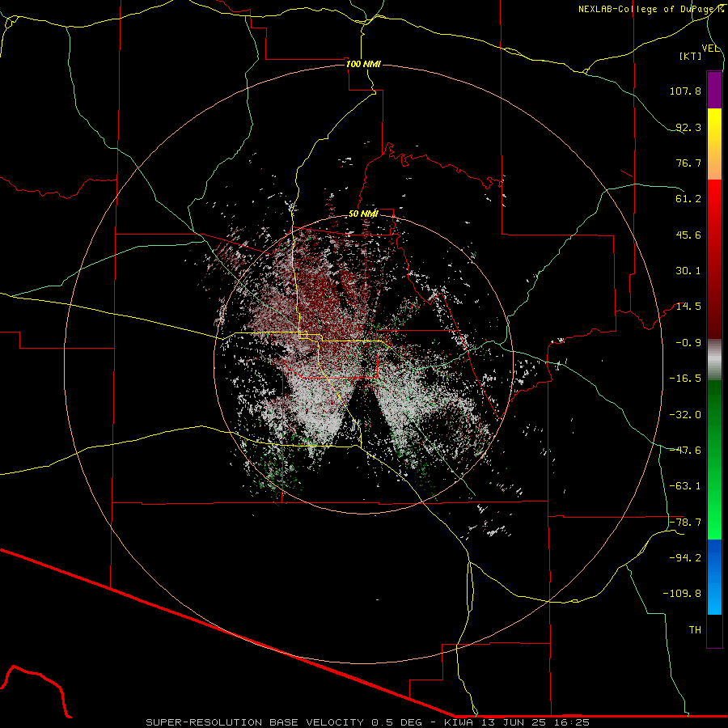This screenshot has width=728, height=728.
Task: Click the yellow-orange segment of the color bar
Action: [714, 144]
